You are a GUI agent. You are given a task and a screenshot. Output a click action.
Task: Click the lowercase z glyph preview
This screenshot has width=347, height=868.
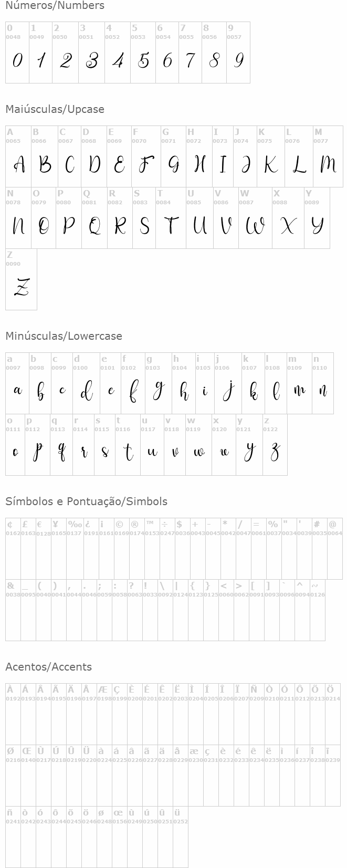click(x=275, y=452)
